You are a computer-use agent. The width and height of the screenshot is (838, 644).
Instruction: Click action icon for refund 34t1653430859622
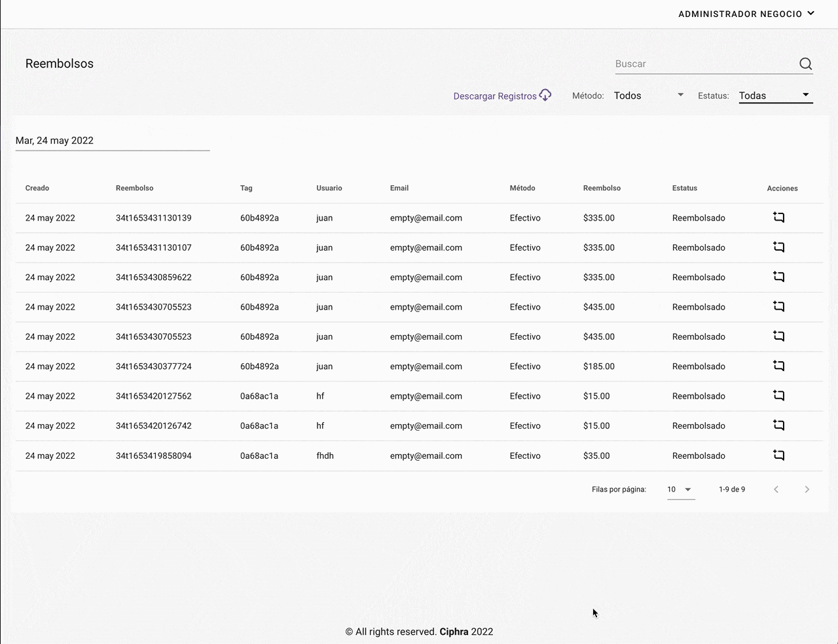(778, 277)
